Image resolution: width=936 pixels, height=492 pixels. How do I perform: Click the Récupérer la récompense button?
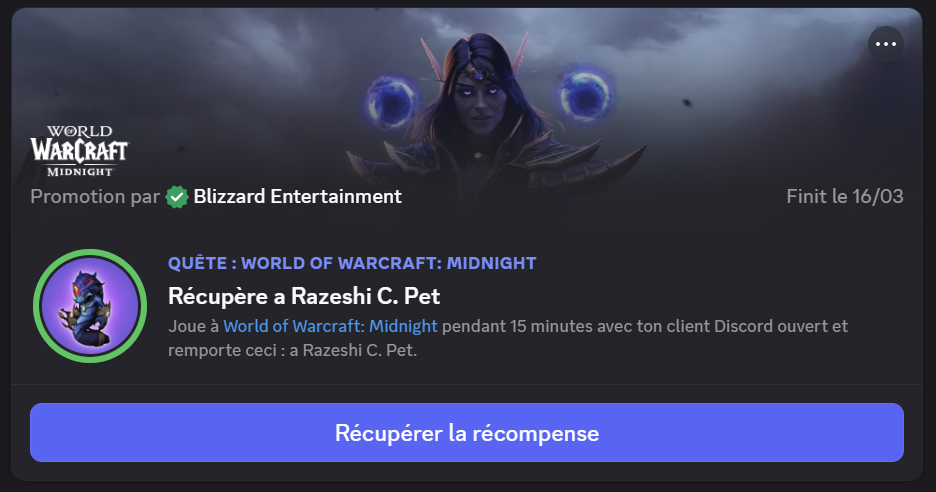(467, 432)
